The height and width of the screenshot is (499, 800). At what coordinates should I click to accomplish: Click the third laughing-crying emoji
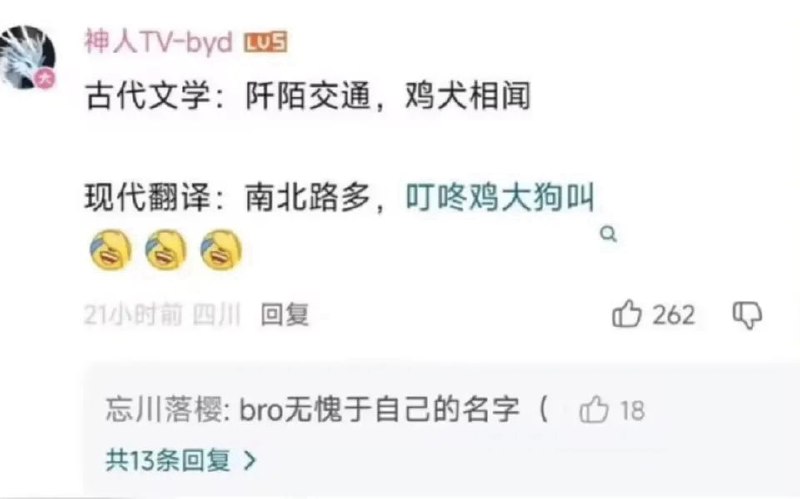221,250
